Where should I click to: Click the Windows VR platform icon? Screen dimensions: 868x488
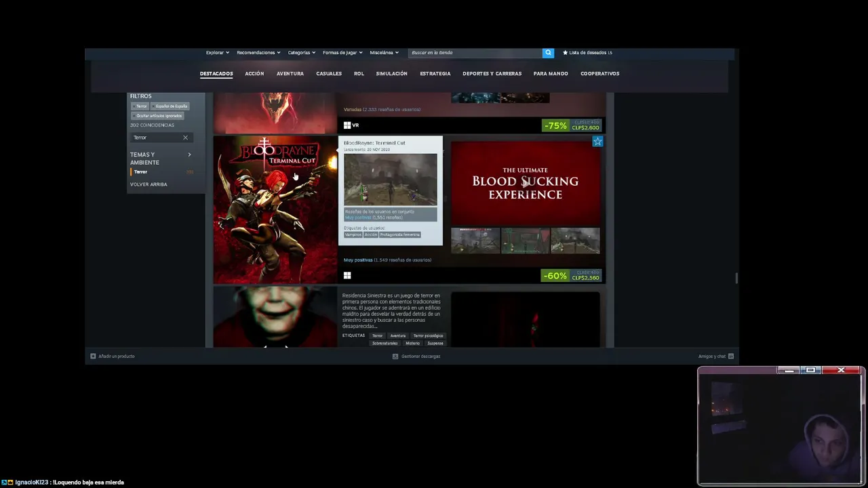coord(351,125)
